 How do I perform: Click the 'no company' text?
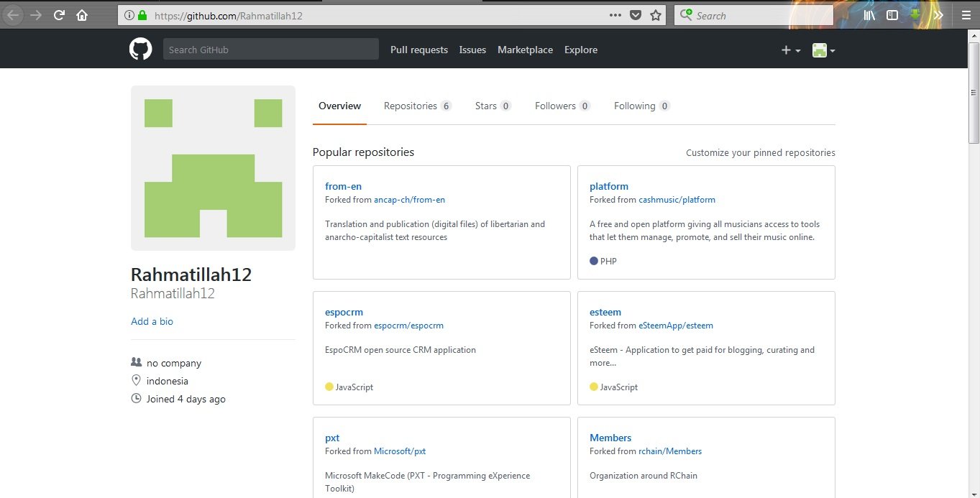(x=174, y=363)
